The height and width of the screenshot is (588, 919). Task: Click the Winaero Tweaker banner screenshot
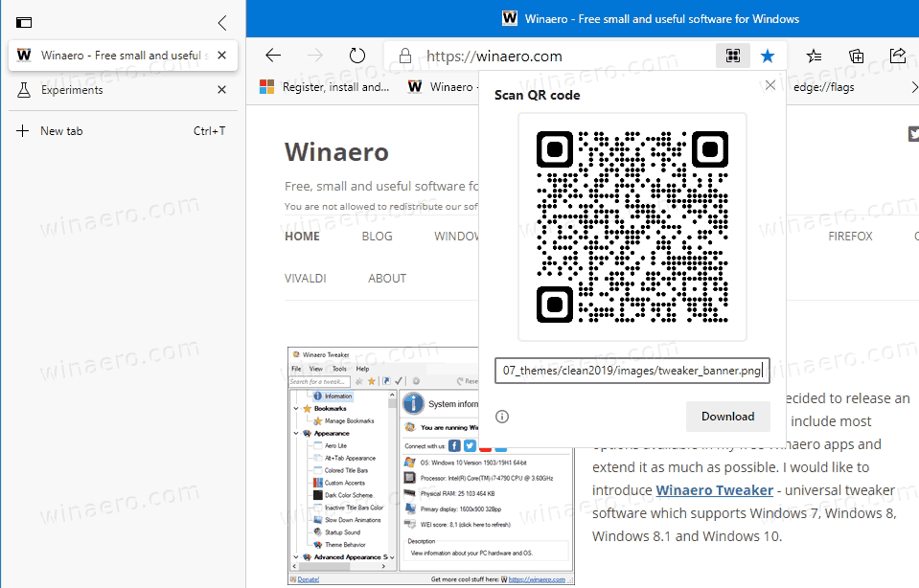(x=430, y=465)
